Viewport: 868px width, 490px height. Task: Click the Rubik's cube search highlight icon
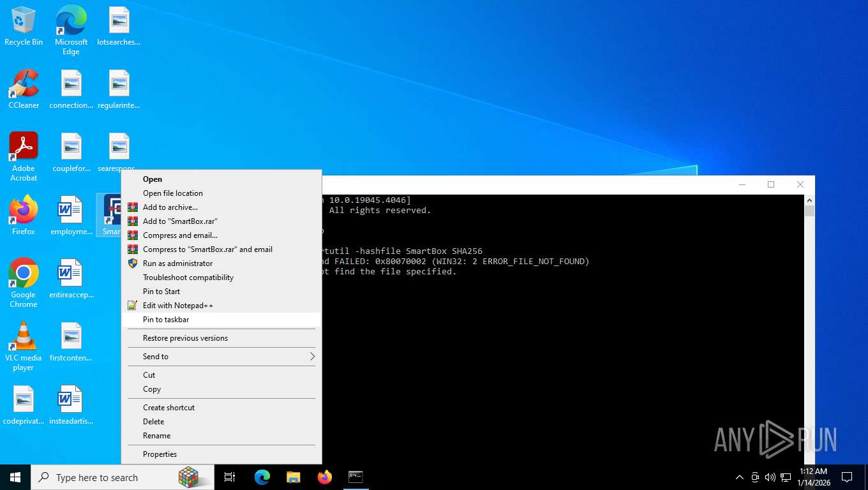(188, 477)
